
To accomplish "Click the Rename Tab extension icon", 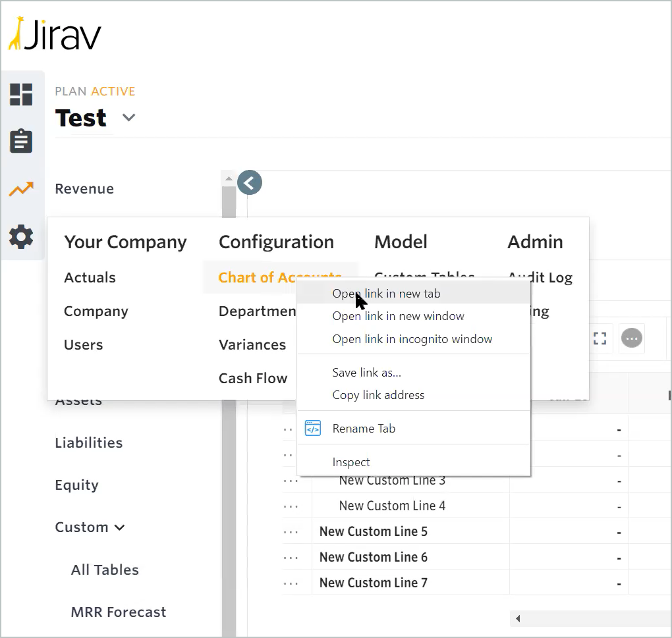I will tap(313, 429).
